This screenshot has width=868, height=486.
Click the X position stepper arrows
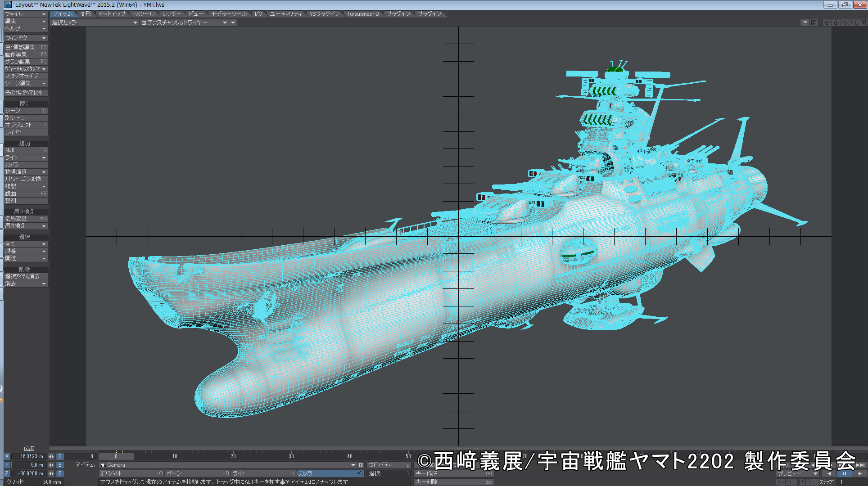click(51, 456)
